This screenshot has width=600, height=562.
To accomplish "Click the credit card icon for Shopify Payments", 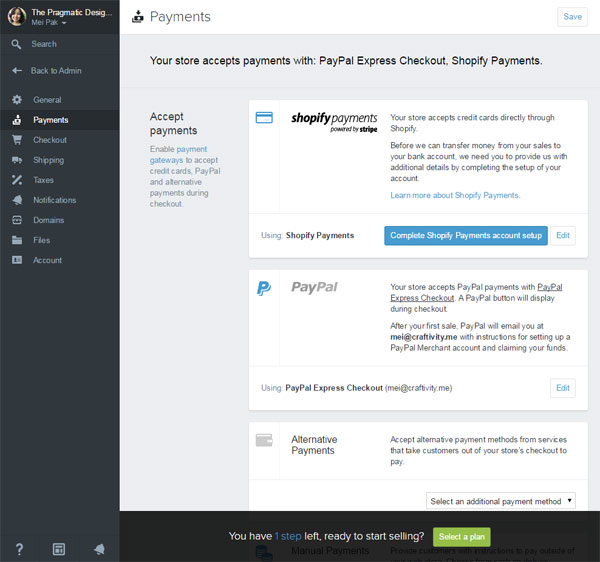I will point(264,117).
